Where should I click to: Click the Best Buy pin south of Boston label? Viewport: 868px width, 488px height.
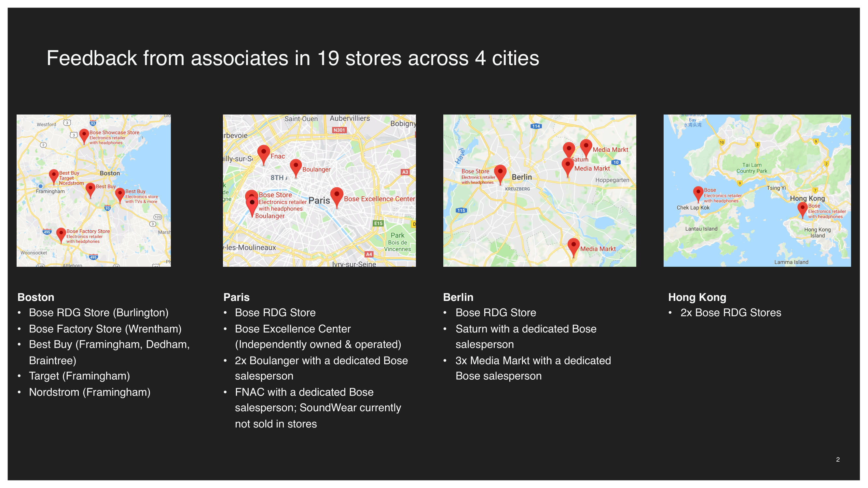90,190
